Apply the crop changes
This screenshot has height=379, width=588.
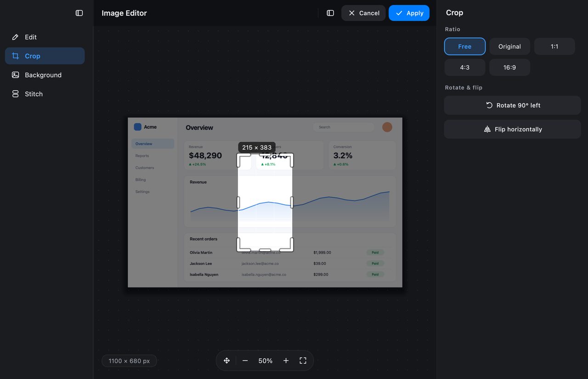coord(409,13)
